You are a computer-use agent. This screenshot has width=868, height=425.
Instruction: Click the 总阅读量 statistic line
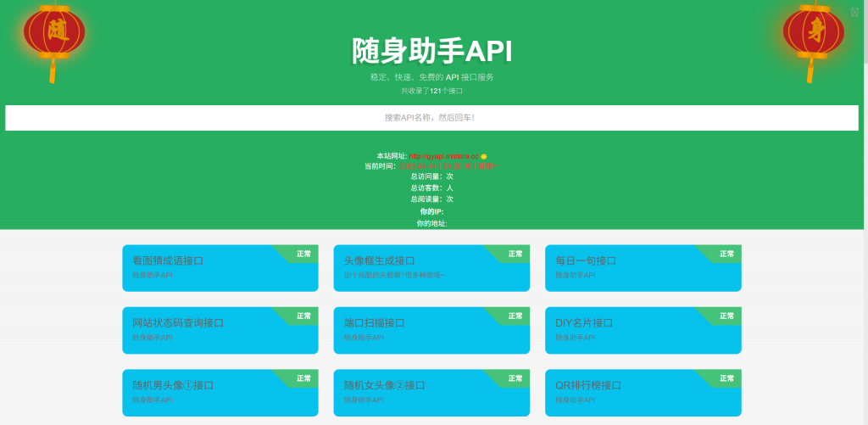[431, 199]
